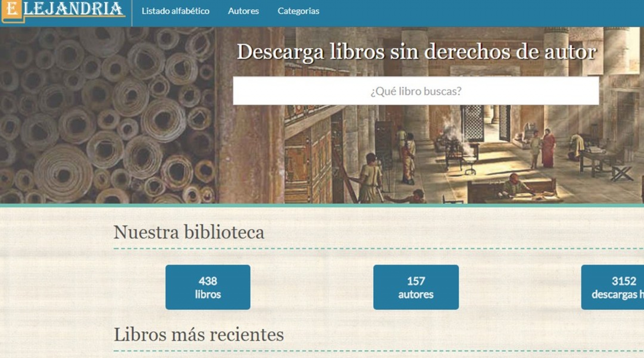Click the '3152 descargas' button
This screenshot has width=644, height=358.
(612, 287)
